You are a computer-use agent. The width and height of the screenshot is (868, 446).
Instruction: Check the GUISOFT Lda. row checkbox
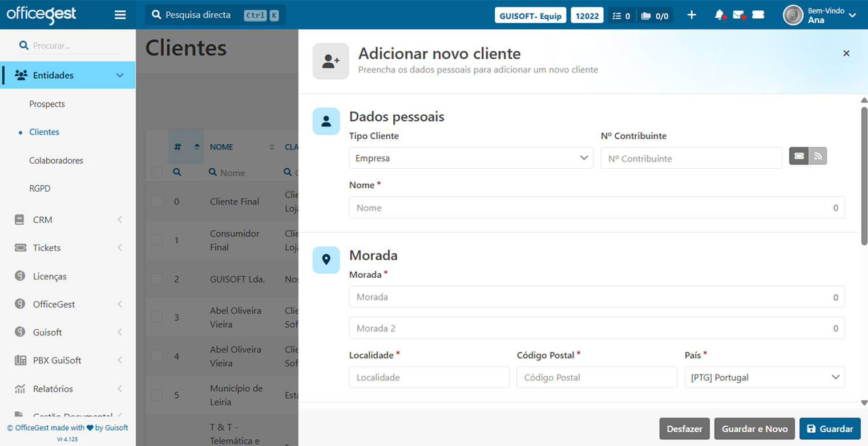[157, 279]
